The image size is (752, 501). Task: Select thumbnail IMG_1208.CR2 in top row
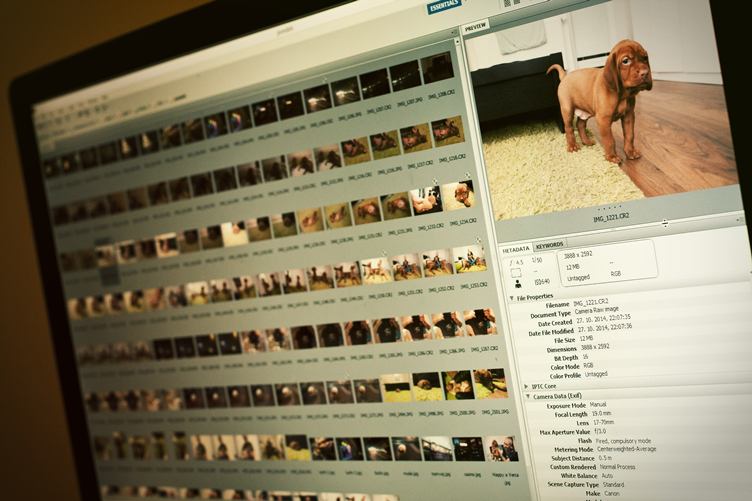tap(435, 68)
